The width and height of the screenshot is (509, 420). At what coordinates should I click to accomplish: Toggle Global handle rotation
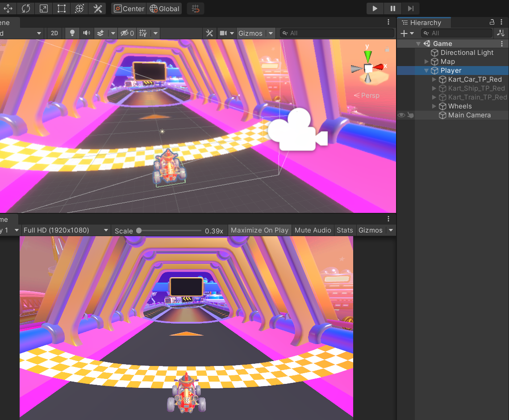164,9
